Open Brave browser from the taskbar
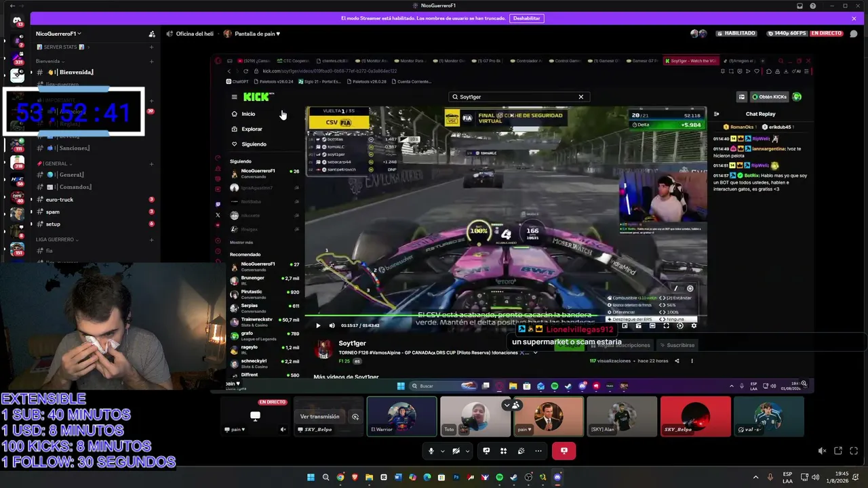The height and width of the screenshot is (488, 868). pyautogui.click(x=355, y=477)
